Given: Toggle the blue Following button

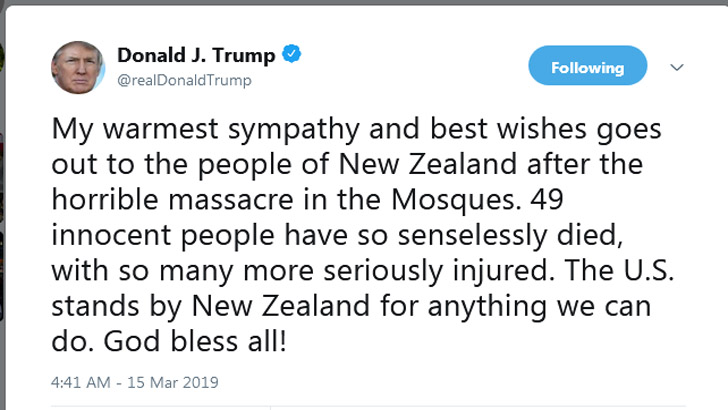Looking at the screenshot, I should tap(587, 68).
